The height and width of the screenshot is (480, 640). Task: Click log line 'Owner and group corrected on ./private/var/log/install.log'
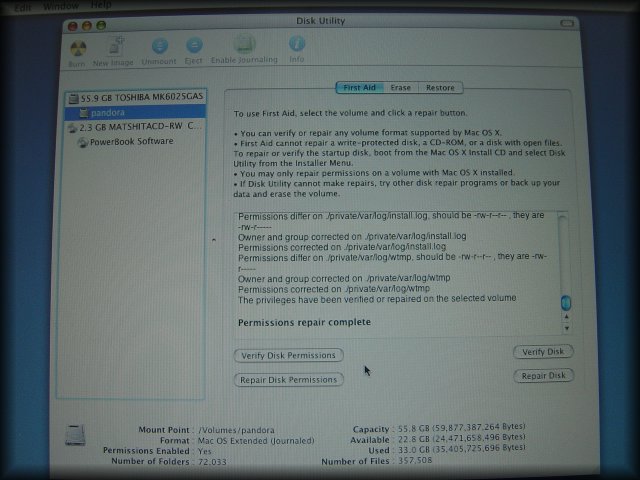(352, 237)
